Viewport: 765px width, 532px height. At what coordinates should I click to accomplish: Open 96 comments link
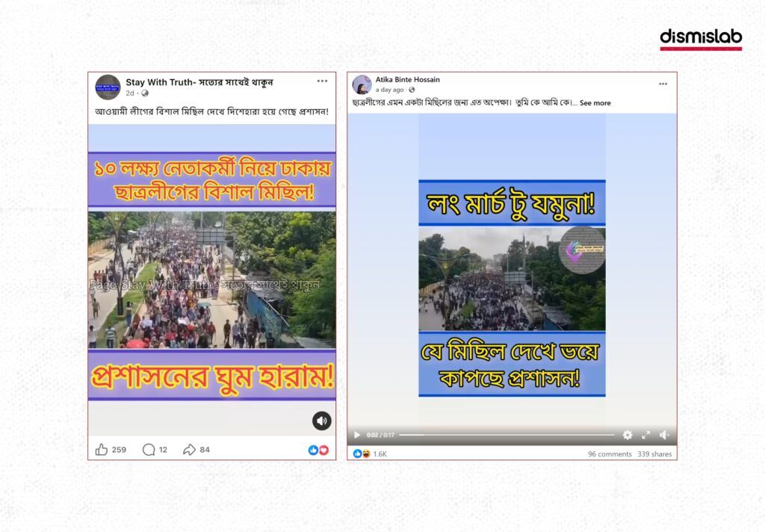click(610, 454)
